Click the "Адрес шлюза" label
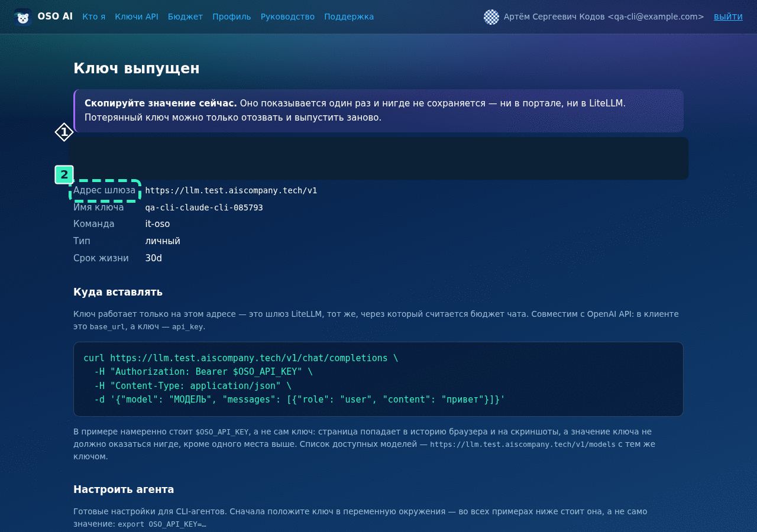This screenshot has width=757, height=532. (105, 190)
